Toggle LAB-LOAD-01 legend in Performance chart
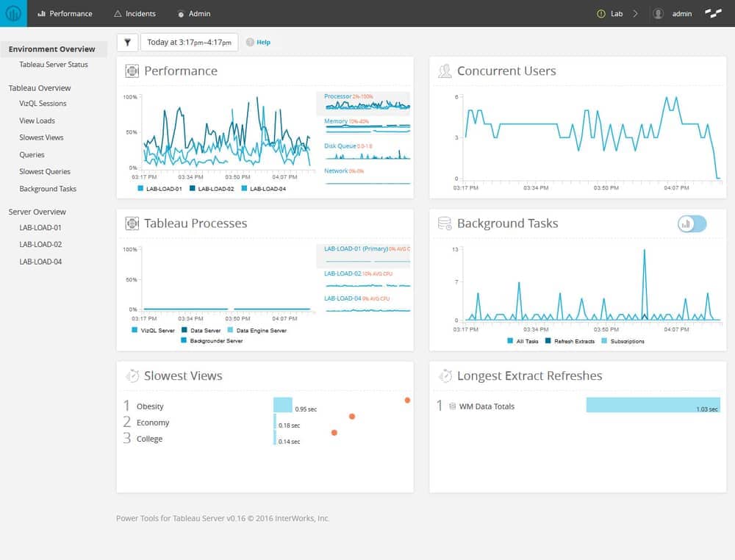This screenshot has width=735, height=560. 159,189
